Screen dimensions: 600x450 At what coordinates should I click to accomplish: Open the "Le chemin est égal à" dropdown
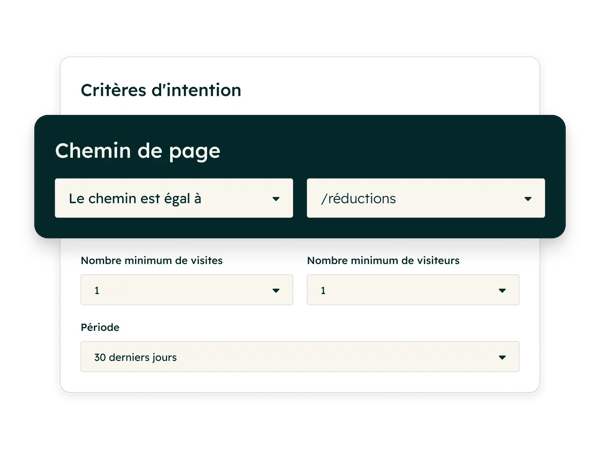[173, 198]
